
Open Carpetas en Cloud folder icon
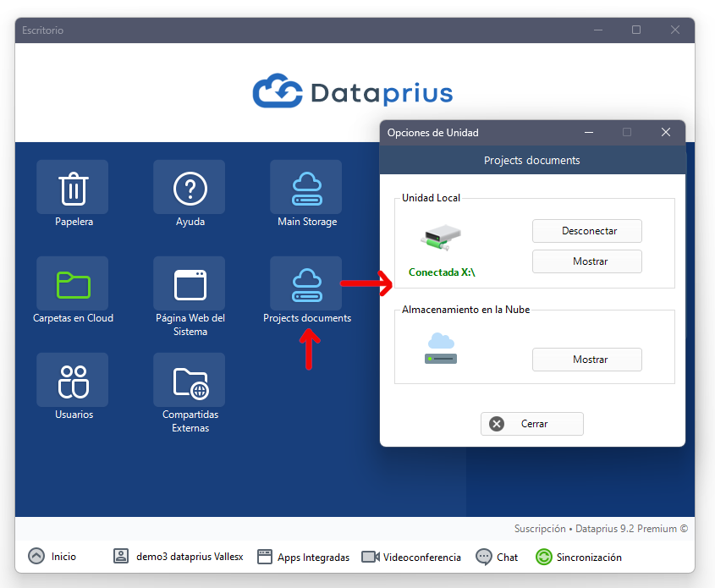[x=73, y=284]
